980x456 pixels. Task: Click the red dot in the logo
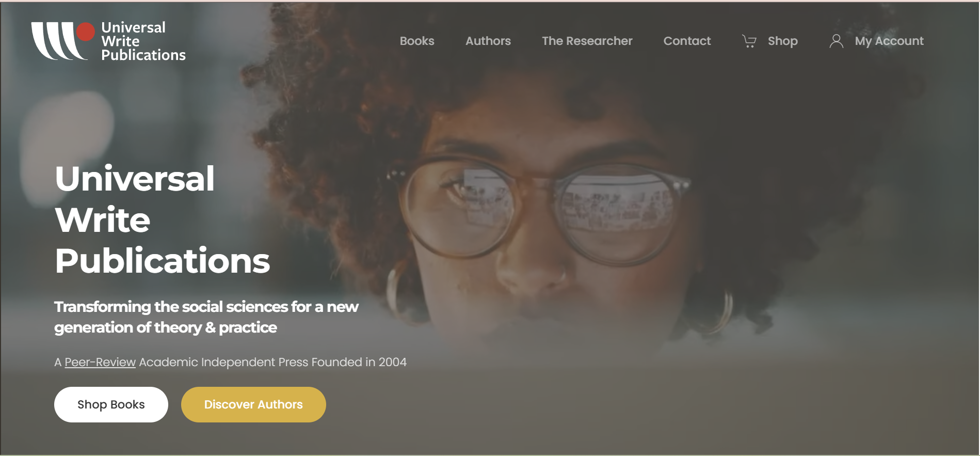pyautogui.click(x=86, y=32)
